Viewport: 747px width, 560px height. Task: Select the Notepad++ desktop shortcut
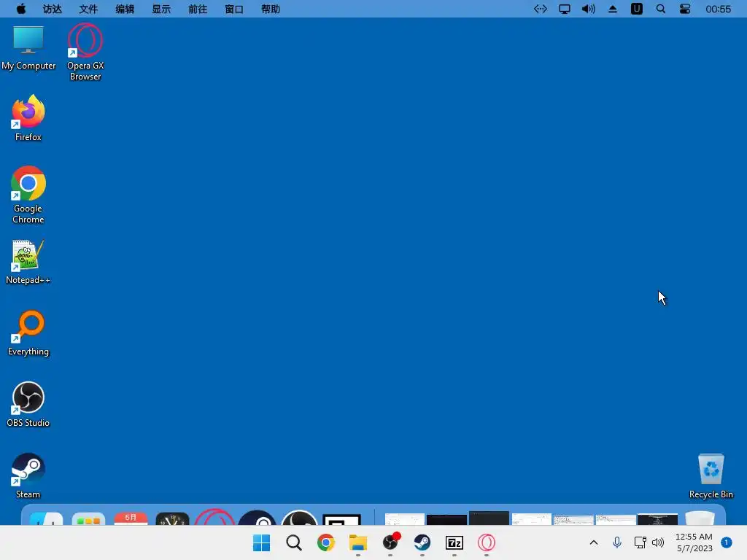(28, 262)
